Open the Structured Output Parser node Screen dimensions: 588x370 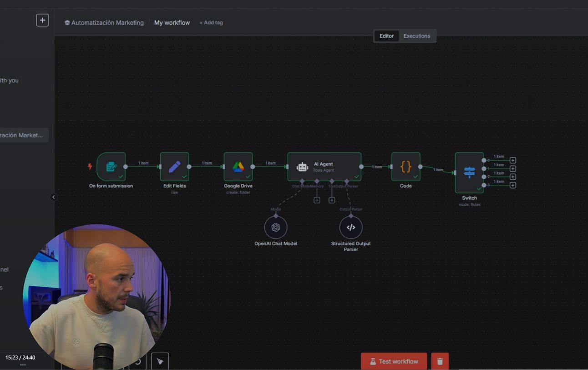tap(351, 228)
